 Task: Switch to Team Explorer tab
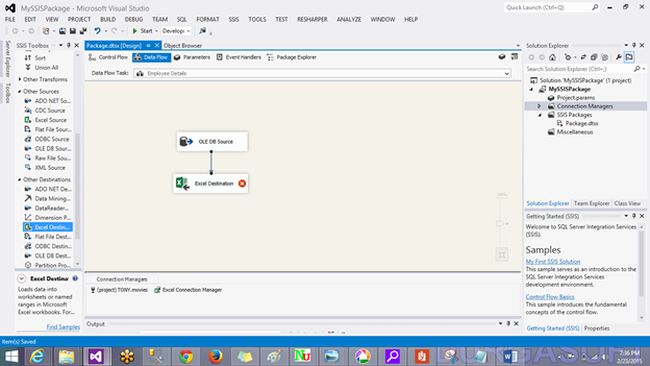(x=592, y=204)
